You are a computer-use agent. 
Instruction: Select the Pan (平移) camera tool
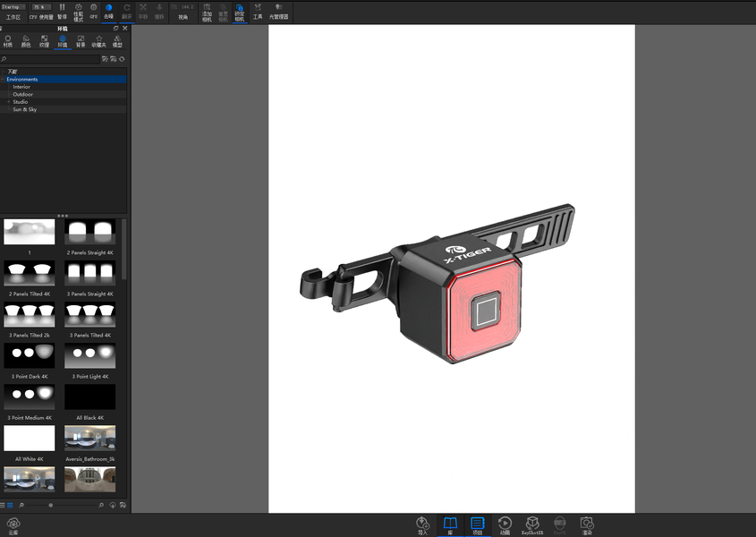[x=143, y=12]
